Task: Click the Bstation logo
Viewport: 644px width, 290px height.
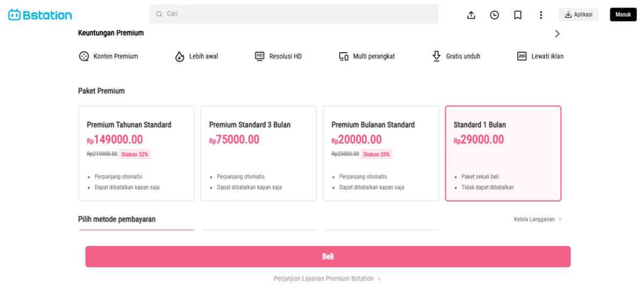Action: click(x=40, y=15)
